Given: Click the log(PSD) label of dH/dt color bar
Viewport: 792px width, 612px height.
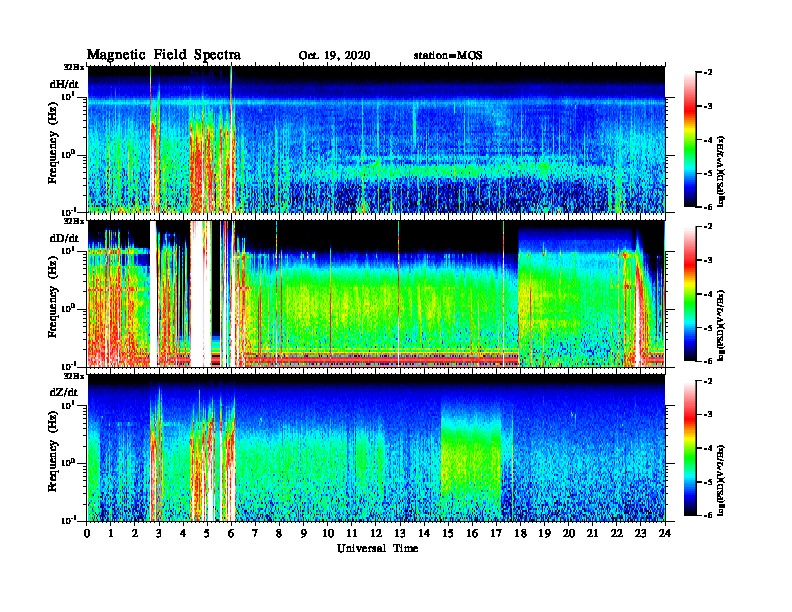Looking at the screenshot, I should pos(721,171).
